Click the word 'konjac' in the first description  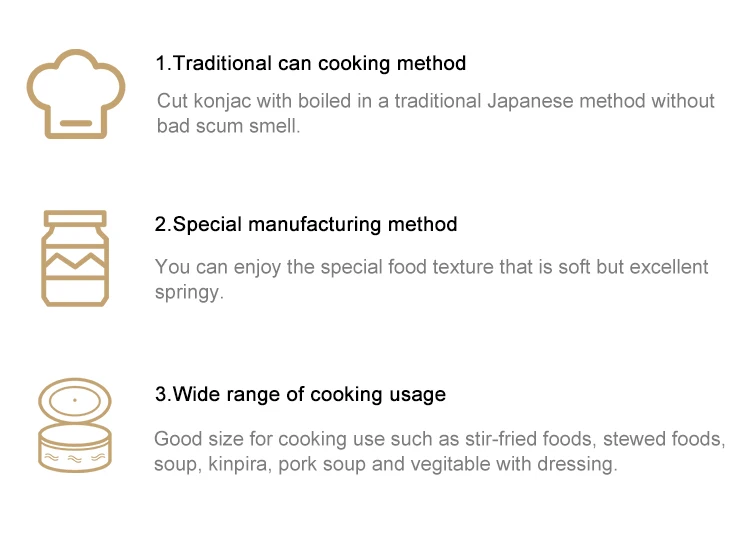221,101
